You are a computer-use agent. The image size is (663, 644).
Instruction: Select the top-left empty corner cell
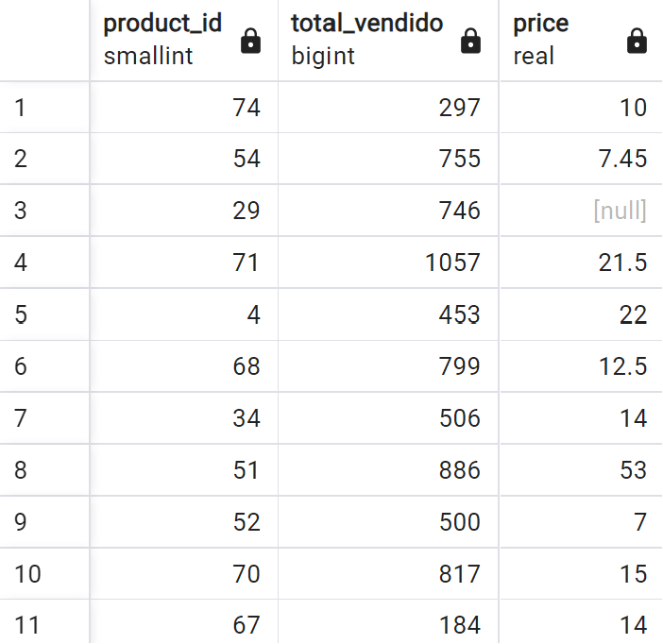pyautogui.click(x=44, y=41)
